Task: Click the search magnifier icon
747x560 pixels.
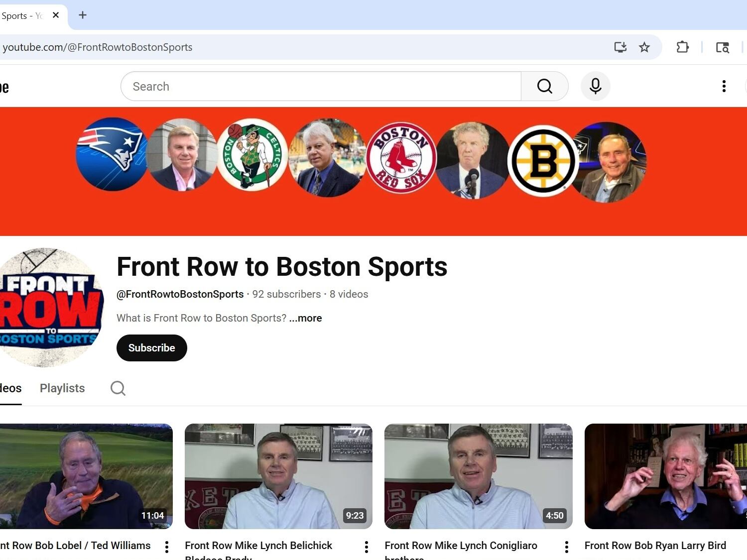Action: pyautogui.click(x=544, y=86)
